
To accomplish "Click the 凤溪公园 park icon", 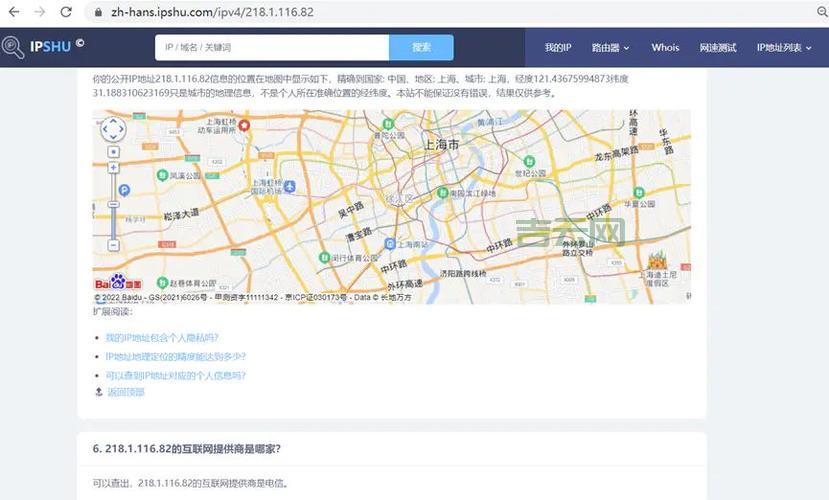I will 163,175.
